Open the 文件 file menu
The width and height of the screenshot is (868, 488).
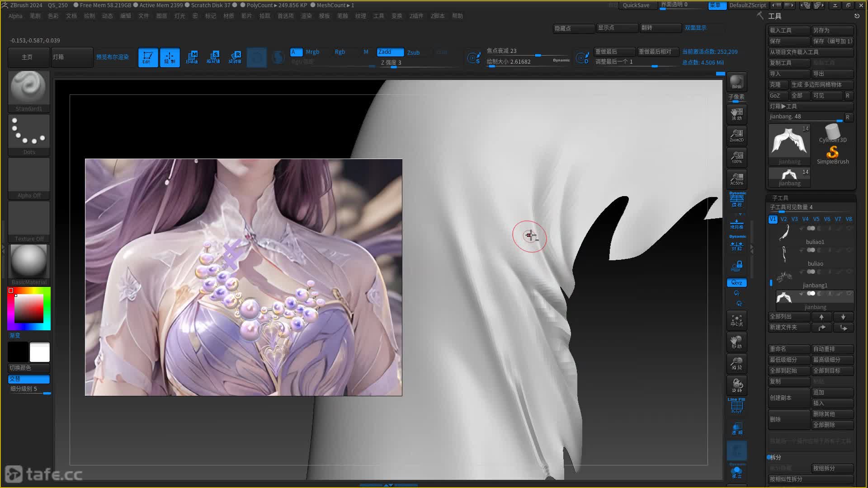coord(144,16)
